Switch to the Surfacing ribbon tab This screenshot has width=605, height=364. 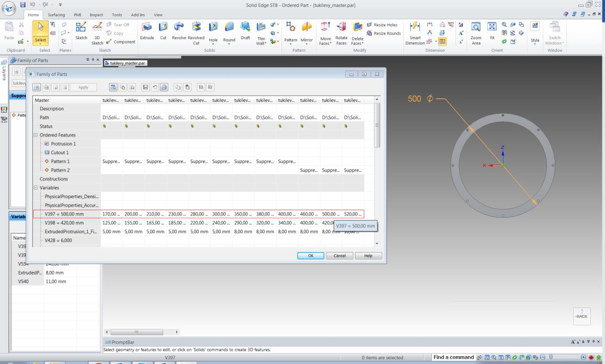coord(56,15)
